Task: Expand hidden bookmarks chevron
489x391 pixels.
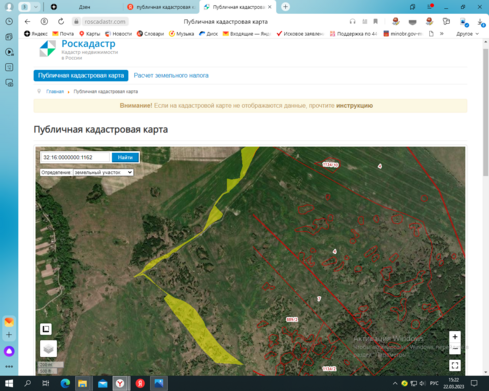Action: pyautogui.click(x=442, y=34)
